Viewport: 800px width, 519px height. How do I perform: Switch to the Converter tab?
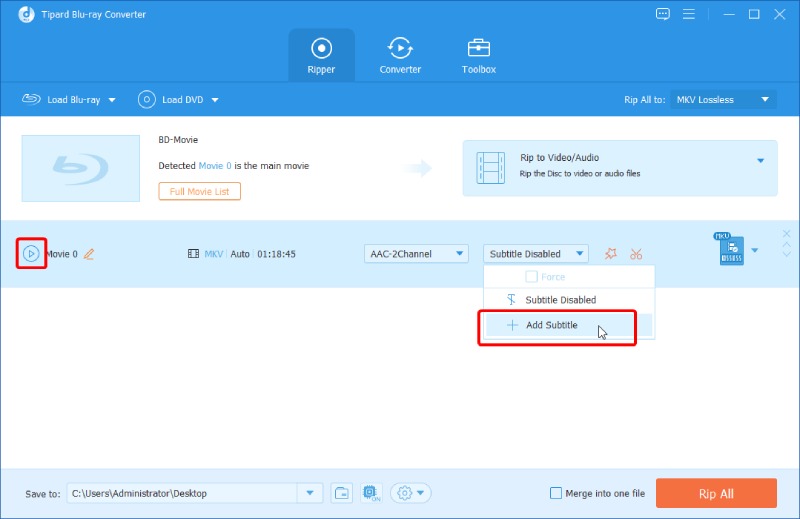pos(400,56)
